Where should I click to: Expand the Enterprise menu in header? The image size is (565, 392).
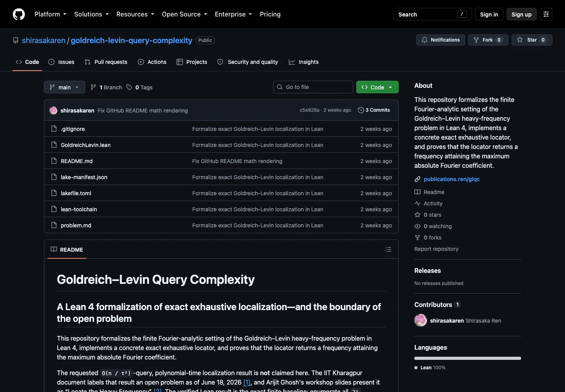click(233, 14)
